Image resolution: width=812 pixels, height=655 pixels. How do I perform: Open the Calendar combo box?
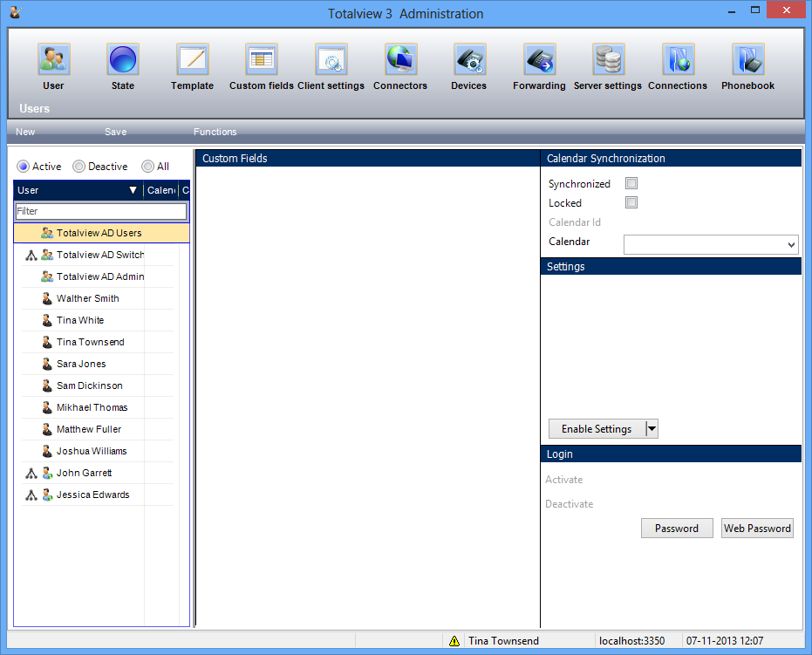711,244
